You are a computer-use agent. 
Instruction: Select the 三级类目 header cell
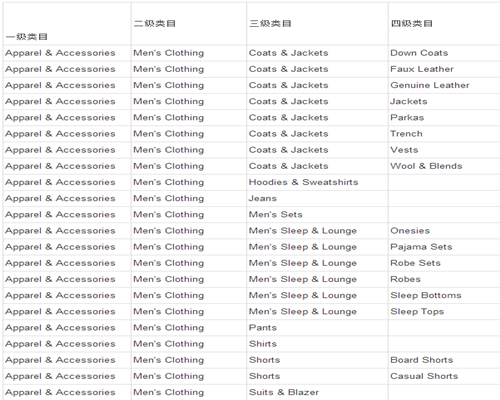(x=317, y=24)
